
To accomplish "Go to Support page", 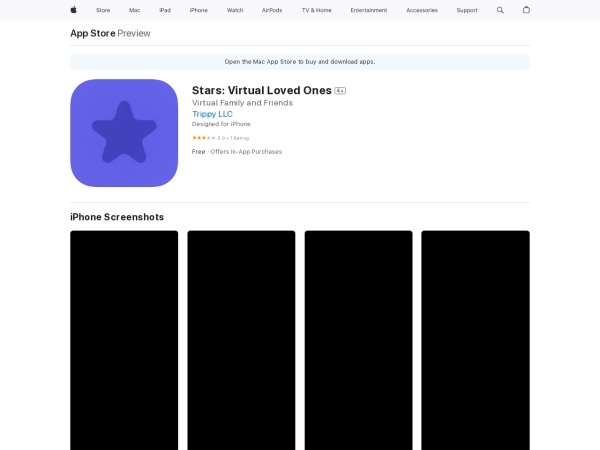I will [x=467, y=10].
